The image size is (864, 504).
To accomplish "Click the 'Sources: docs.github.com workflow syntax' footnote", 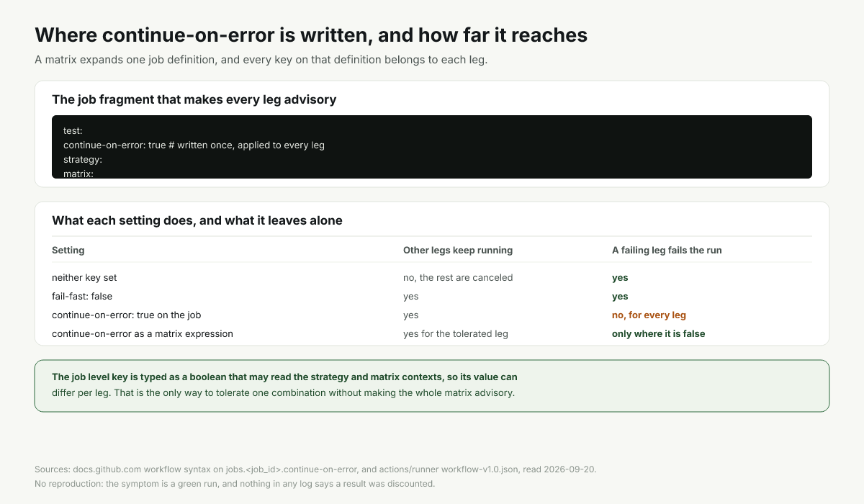I will point(315,469).
